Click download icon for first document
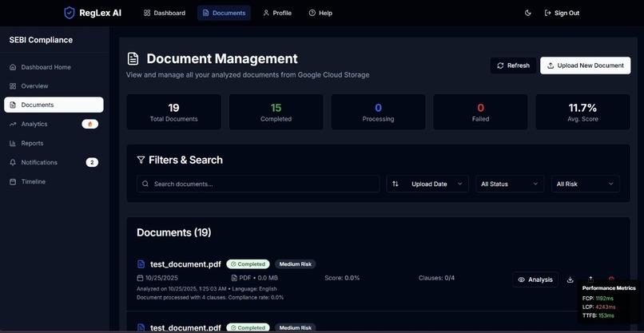The height and width of the screenshot is (333, 644). tap(570, 279)
